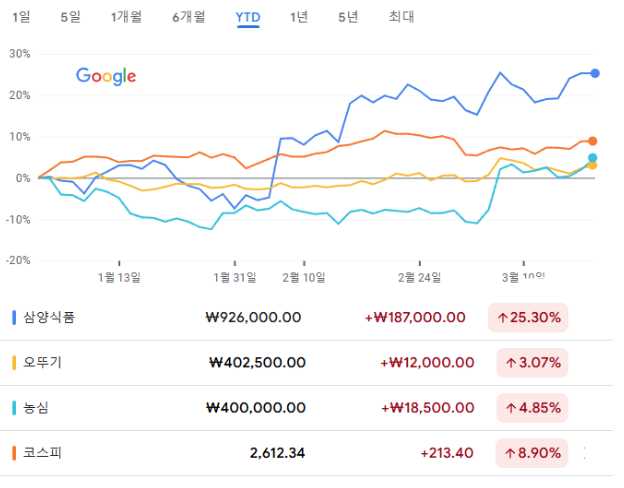Screen dimensions: 624x488
Task: Click the ₩402,500.00 price value
Action: coord(257,363)
